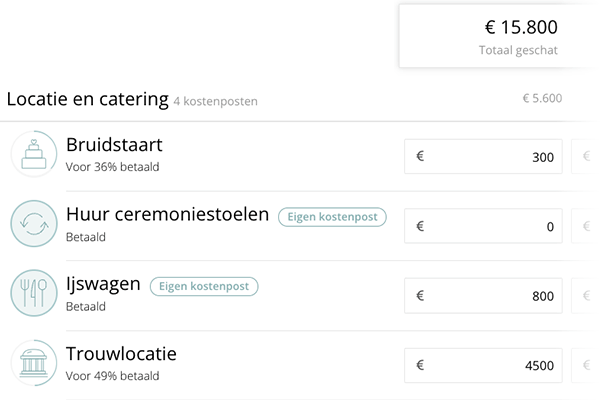
Task: Open the Bruidstaart cost item title
Action: tap(113, 145)
